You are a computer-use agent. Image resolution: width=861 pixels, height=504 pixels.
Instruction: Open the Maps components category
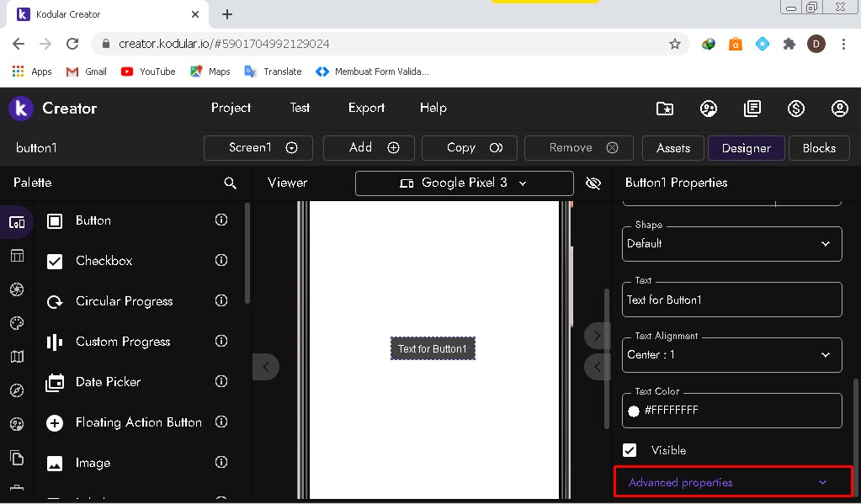coord(17,357)
